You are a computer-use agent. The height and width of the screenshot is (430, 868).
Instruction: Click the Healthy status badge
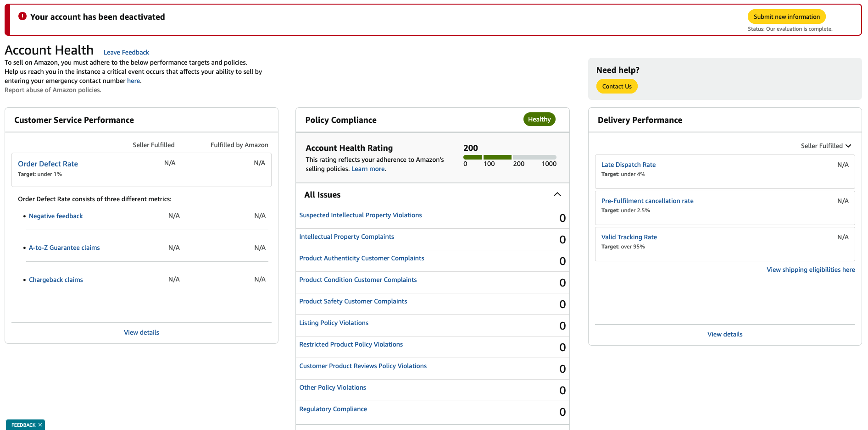point(539,119)
